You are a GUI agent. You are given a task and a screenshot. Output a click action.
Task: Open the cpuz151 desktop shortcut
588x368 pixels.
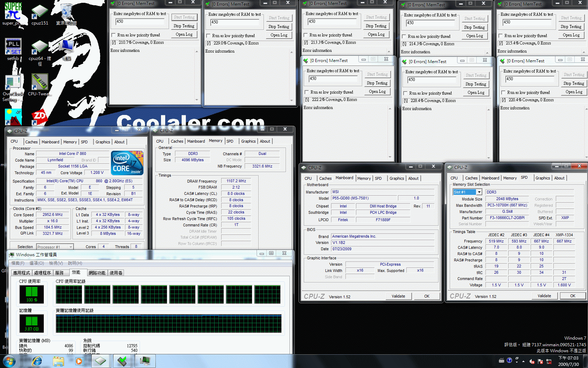click(40, 14)
